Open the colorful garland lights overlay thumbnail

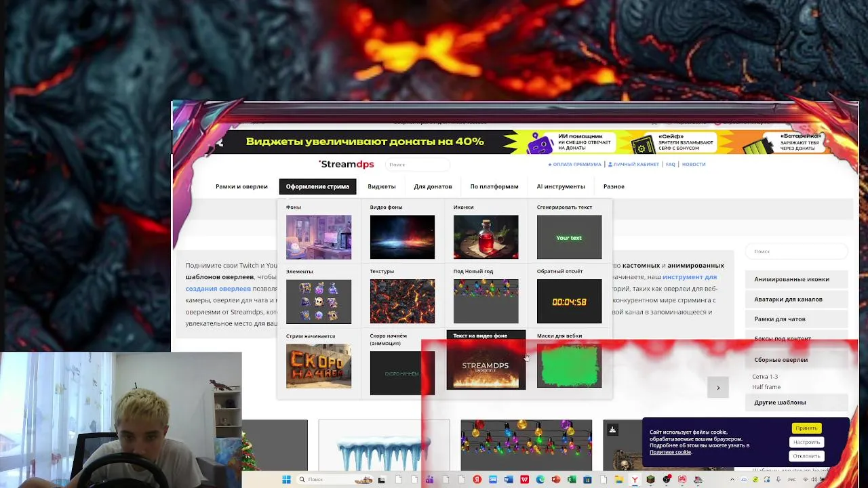[526, 445]
